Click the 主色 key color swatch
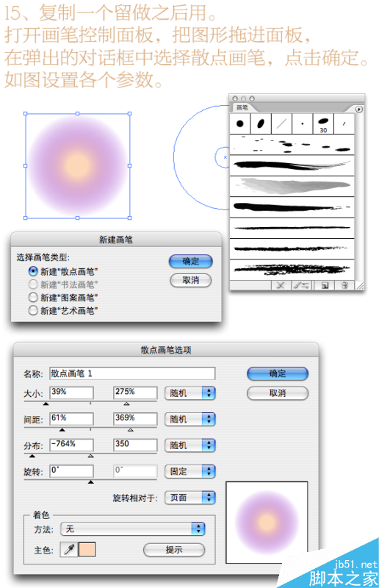This screenshot has height=588, width=379. point(87,550)
